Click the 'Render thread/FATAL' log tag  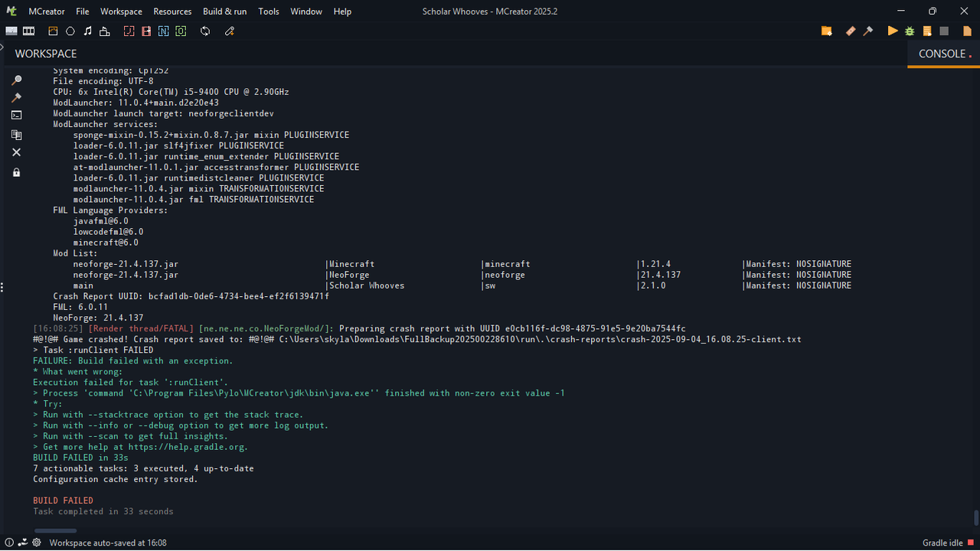pos(142,328)
